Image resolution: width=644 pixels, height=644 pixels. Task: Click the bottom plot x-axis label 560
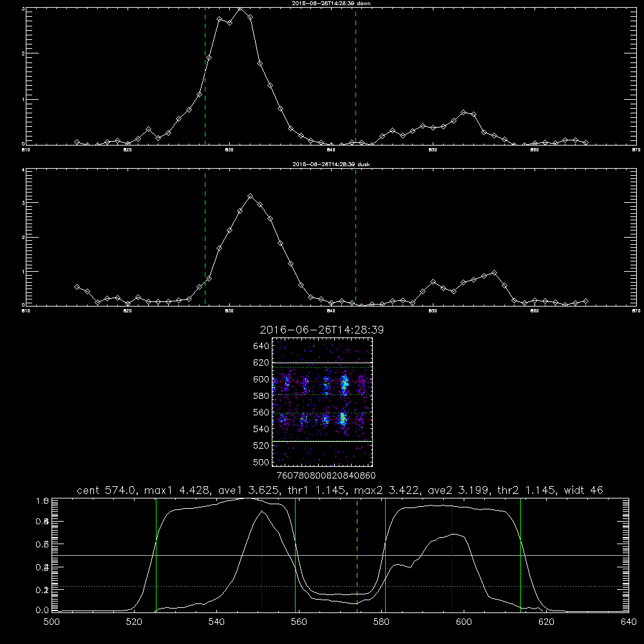299,622
